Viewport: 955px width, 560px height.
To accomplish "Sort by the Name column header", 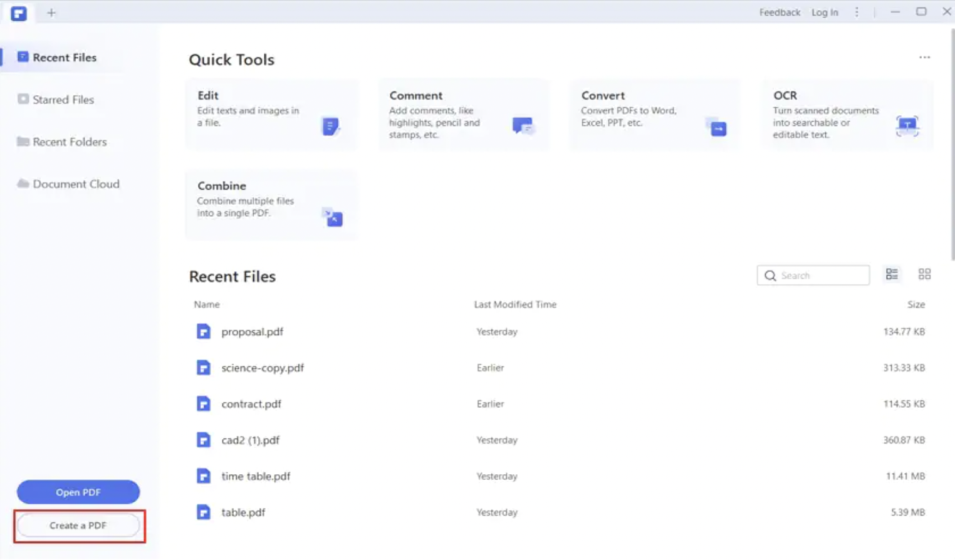I will click(x=207, y=304).
